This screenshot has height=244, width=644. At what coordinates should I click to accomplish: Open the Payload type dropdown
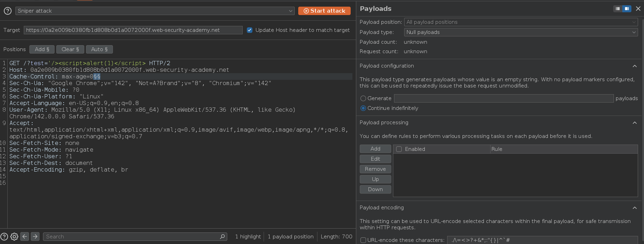521,32
